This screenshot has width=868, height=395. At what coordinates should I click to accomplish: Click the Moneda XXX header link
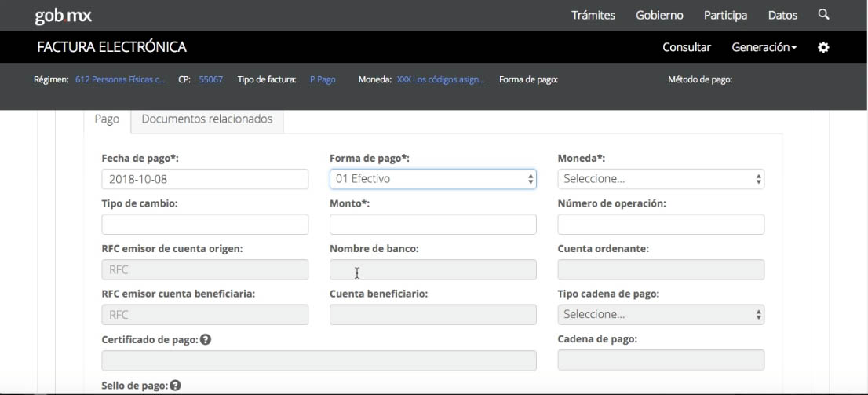pyautogui.click(x=440, y=80)
